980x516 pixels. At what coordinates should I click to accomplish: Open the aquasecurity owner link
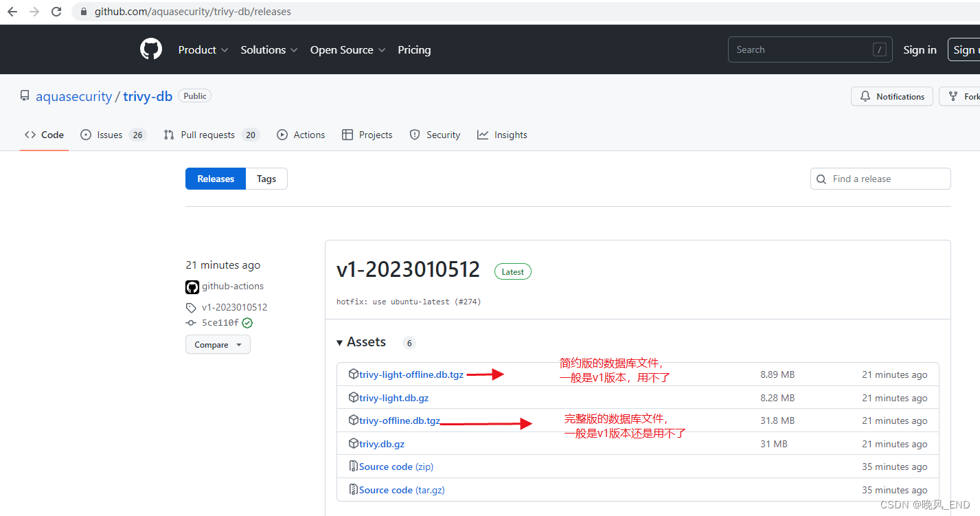[x=73, y=96]
